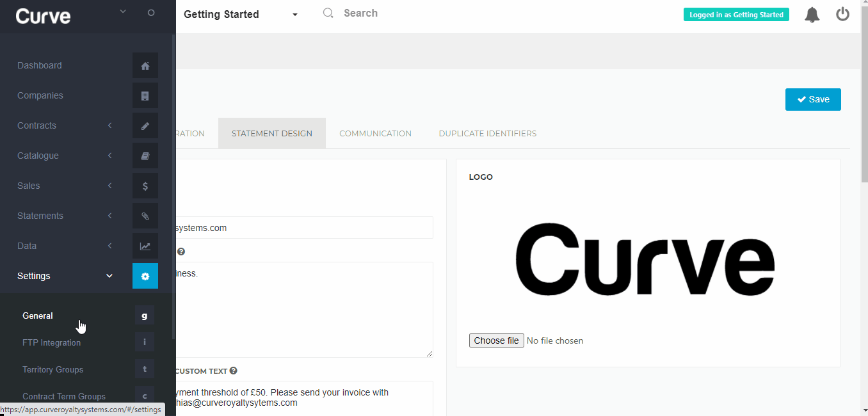The height and width of the screenshot is (416, 868).
Task: Switch to Statement Design tab
Action: tap(272, 133)
